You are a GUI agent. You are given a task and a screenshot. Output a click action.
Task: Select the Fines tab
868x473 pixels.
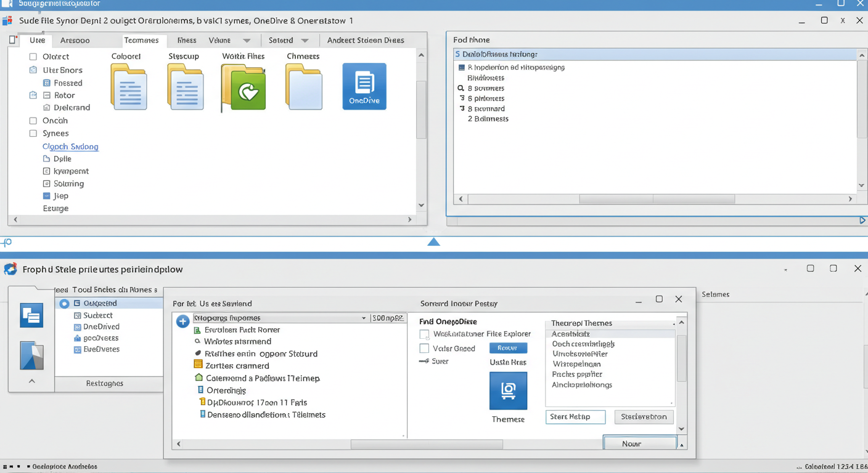point(187,39)
